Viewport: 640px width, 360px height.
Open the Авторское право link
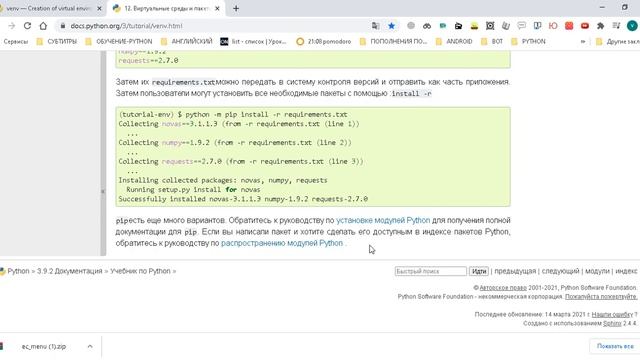coord(503,288)
